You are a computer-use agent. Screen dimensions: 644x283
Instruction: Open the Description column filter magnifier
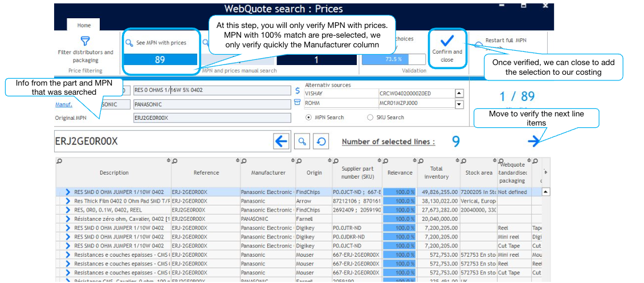[x=59, y=161]
